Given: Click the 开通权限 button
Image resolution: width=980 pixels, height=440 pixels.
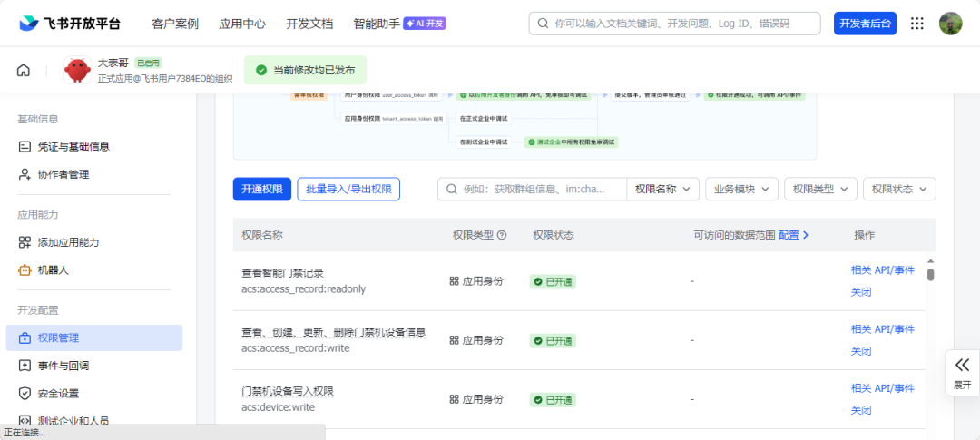Looking at the screenshot, I should pos(262,190).
